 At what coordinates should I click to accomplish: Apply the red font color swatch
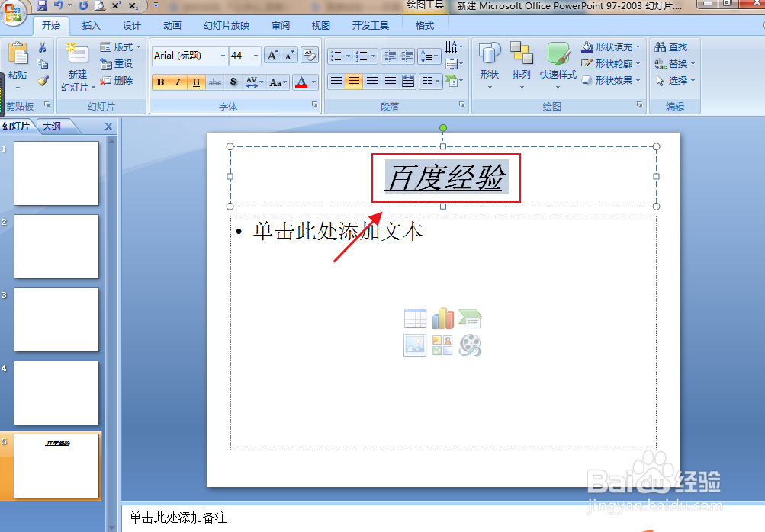tap(301, 82)
